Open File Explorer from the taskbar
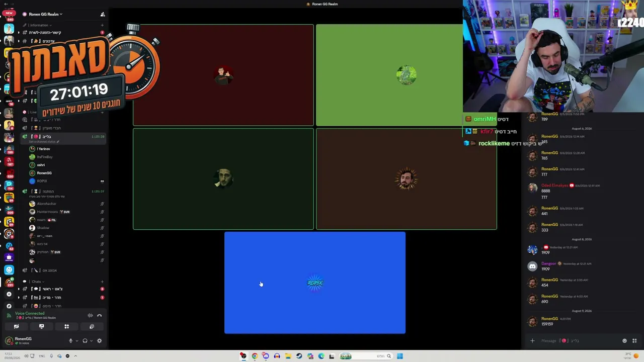This screenshot has width=644, height=362. click(x=288, y=356)
